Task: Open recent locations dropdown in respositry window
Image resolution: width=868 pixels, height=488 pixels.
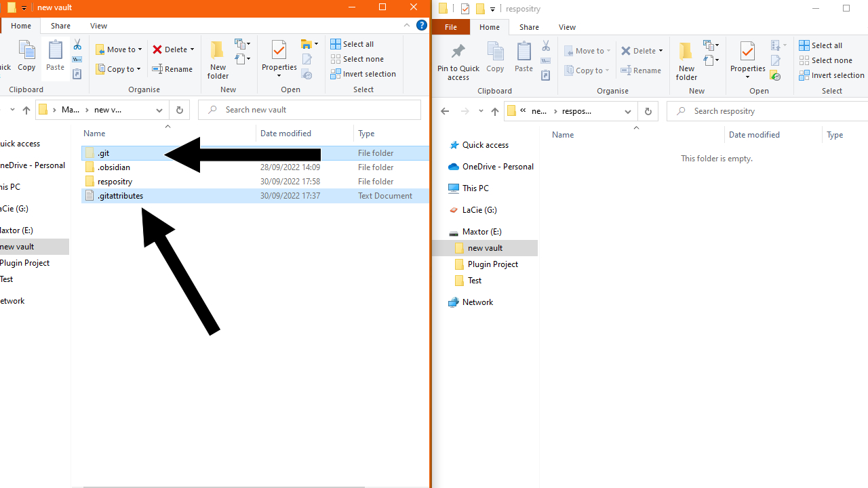Action: click(481, 111)
